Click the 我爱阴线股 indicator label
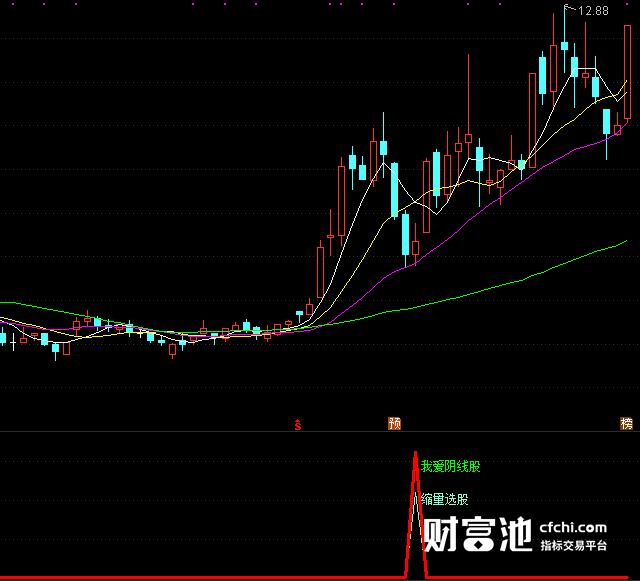The width and height of the screenshot is (640, 581). click(451, 466)
